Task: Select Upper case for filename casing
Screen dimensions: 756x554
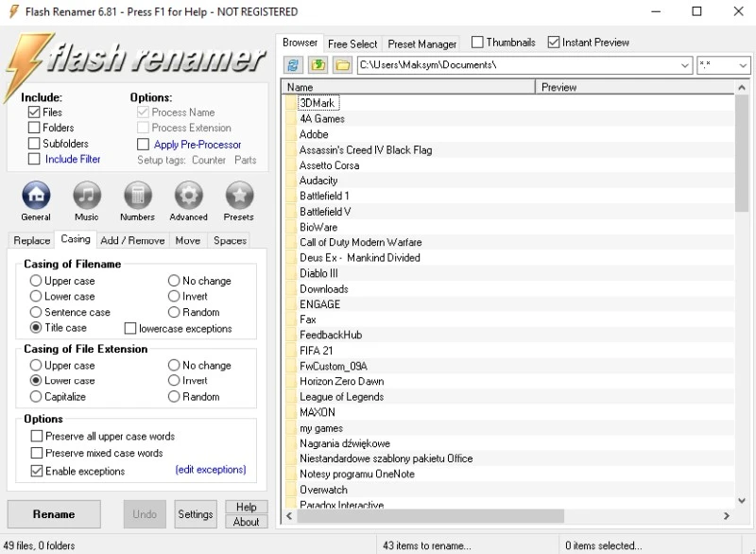Action: [x=36, y=281]
